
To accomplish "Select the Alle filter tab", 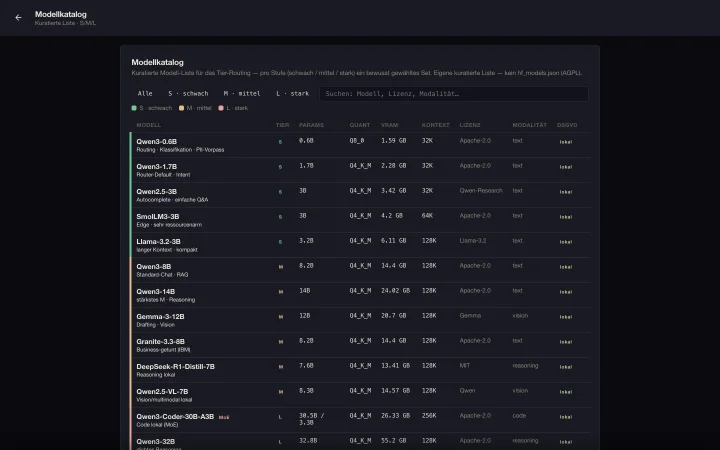I will pyautogui.click(x=145, y=94).
